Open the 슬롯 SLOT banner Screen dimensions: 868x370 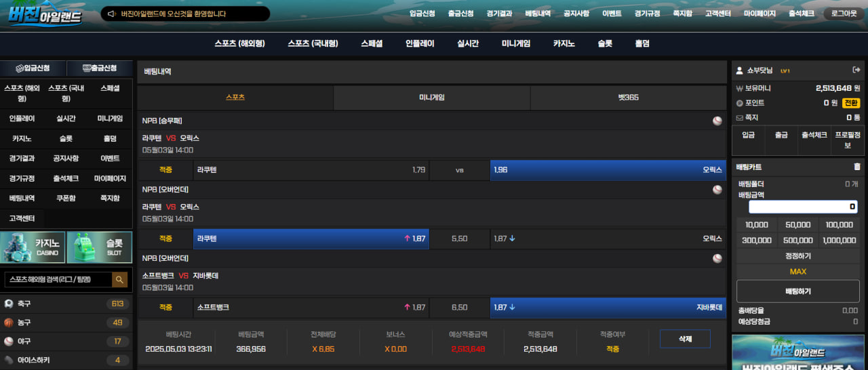pyautogui.click(x=100, y=247)
